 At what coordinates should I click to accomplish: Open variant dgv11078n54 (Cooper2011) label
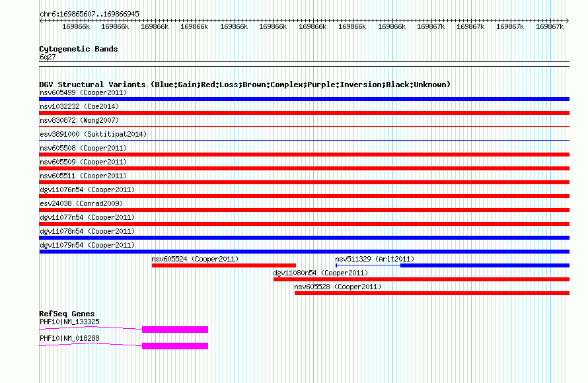point(87,231)
